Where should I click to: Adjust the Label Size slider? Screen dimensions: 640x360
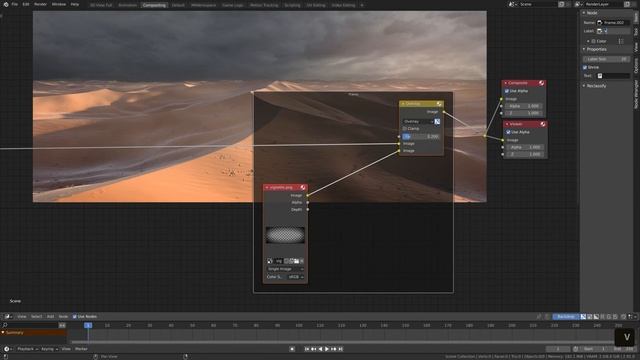coord(607,59)
